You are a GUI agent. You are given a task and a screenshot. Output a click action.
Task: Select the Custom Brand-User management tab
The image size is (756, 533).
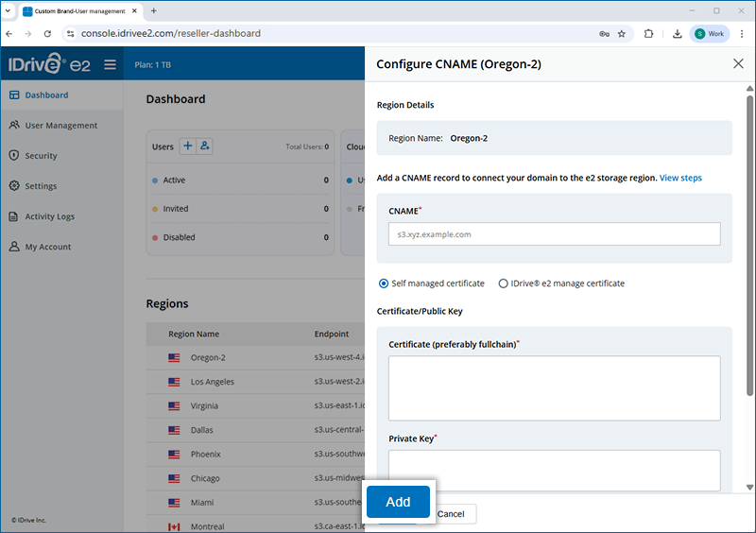pos(79,11)
